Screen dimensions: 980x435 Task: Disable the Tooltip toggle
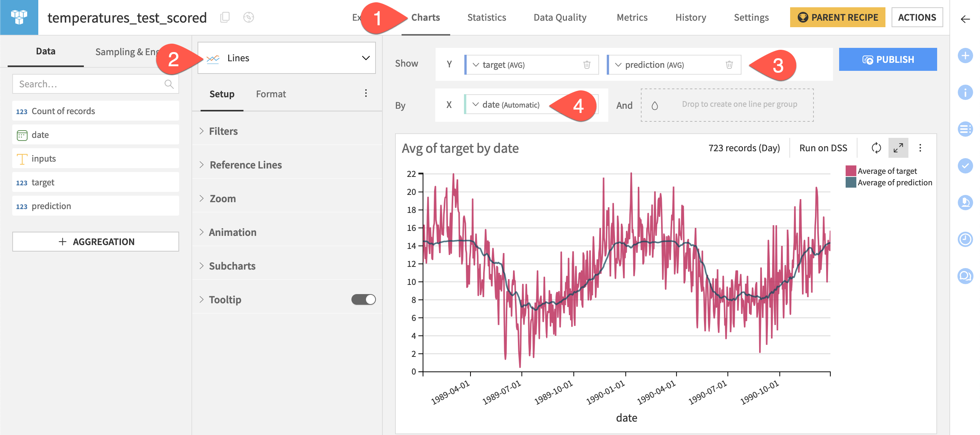point(363,299)
